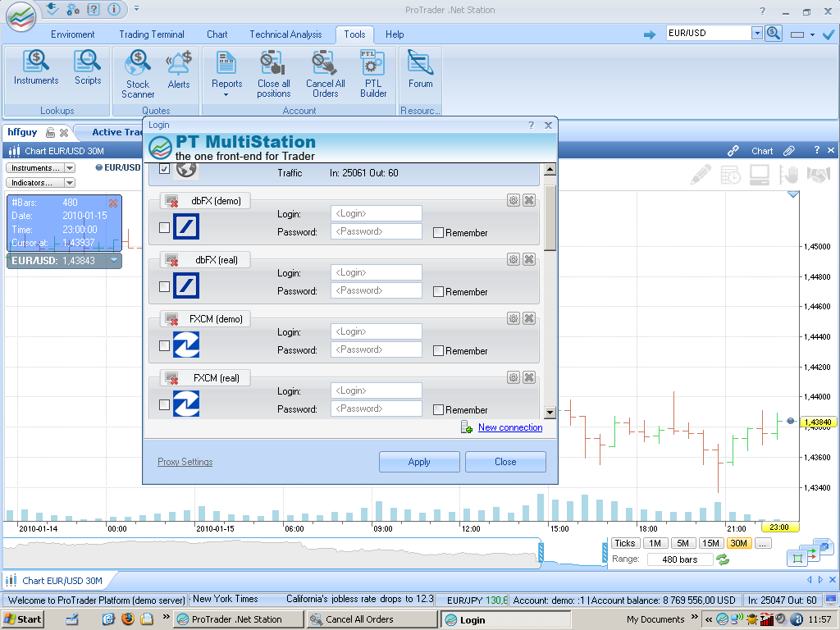Image resolution: width=840 pixels, height=630 pixels.
Task: Open the New connection link
Action: [510, 427]
